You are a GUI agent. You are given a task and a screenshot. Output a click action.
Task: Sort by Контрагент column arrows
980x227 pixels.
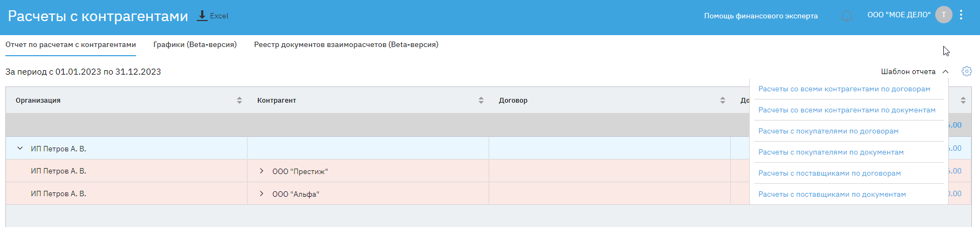tap(481, 101)
